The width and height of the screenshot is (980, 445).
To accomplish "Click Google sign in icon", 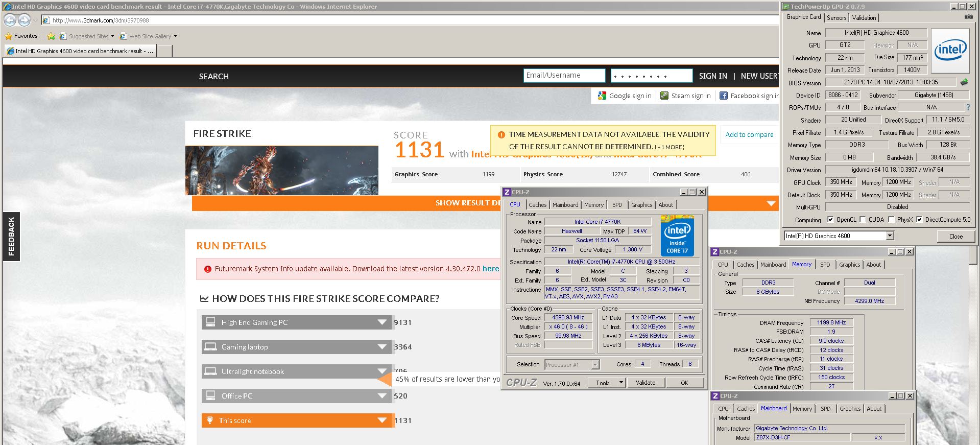I will (602, 96).
